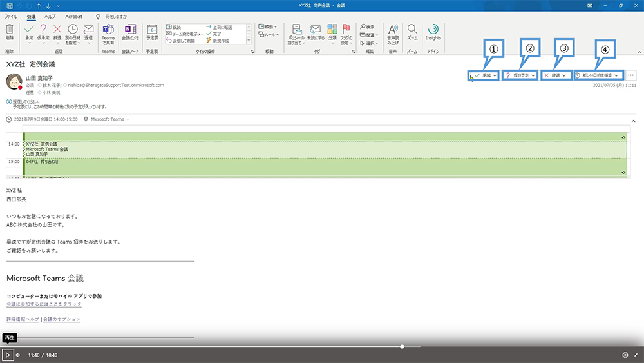This screenshot has width=644, height=363.
Task: Exit fullscreen using the video player corner icon
Action: click(636, 355)
